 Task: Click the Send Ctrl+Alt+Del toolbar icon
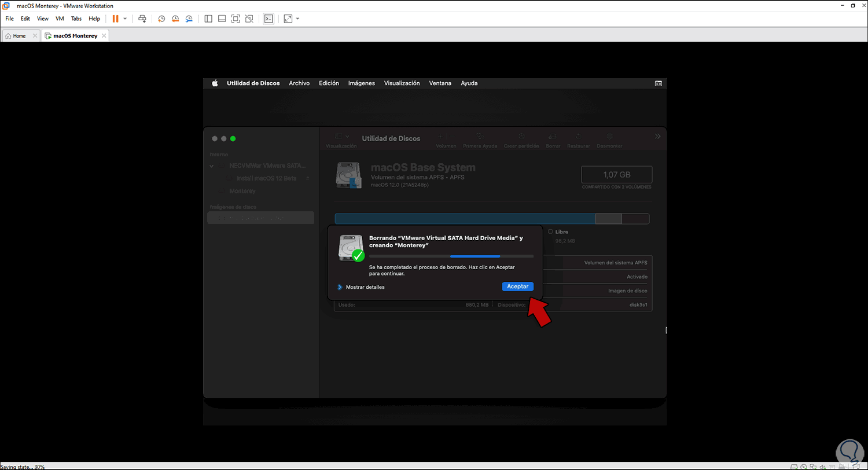(142, 19)
